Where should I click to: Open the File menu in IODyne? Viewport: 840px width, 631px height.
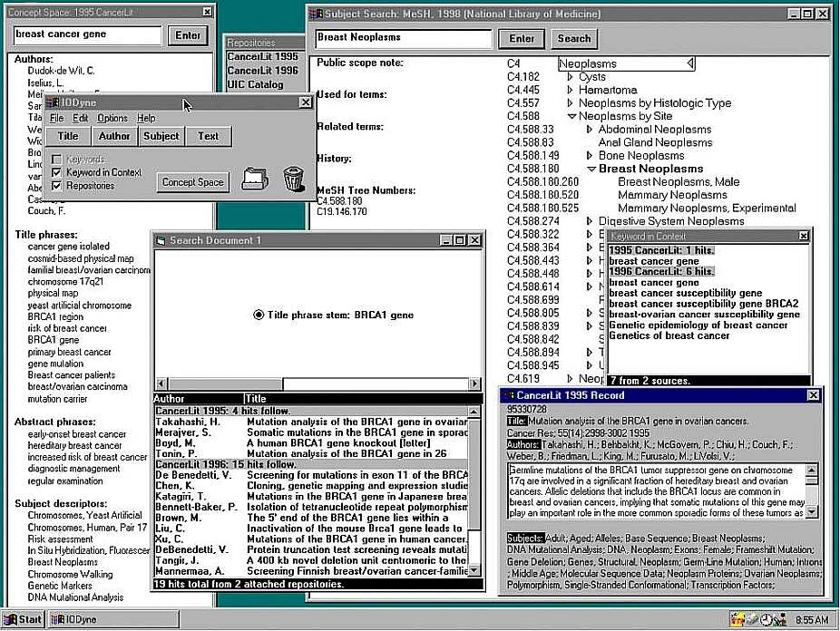(x=56, y=118)
